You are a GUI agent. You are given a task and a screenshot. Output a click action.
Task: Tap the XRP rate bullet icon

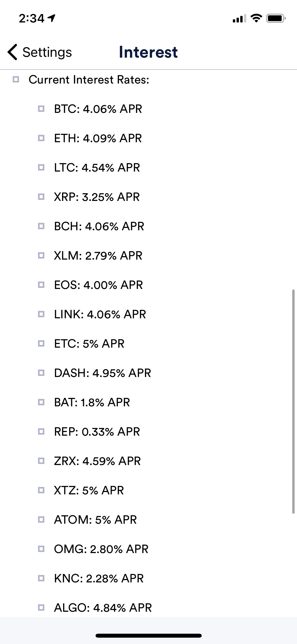(x=41, y=197)
